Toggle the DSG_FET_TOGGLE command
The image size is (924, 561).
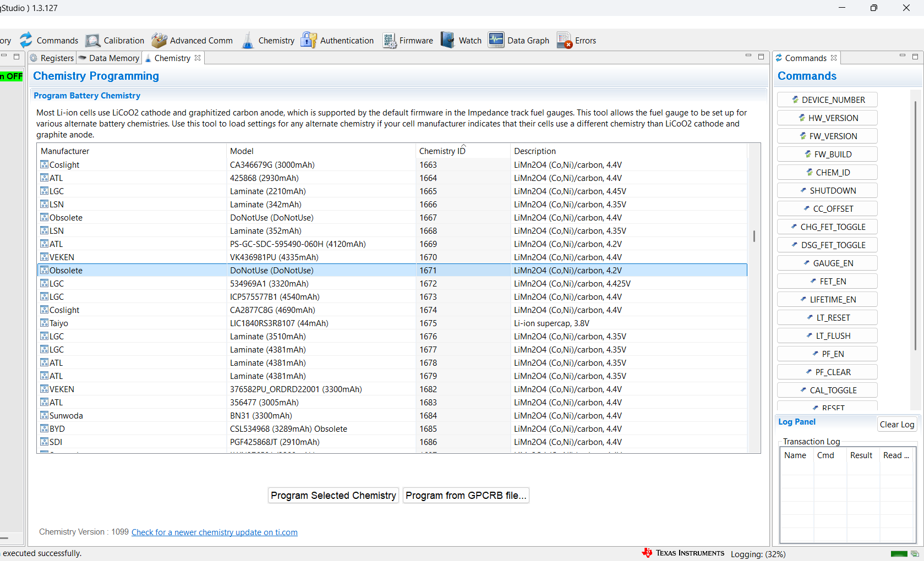click(x=828, y=245)
